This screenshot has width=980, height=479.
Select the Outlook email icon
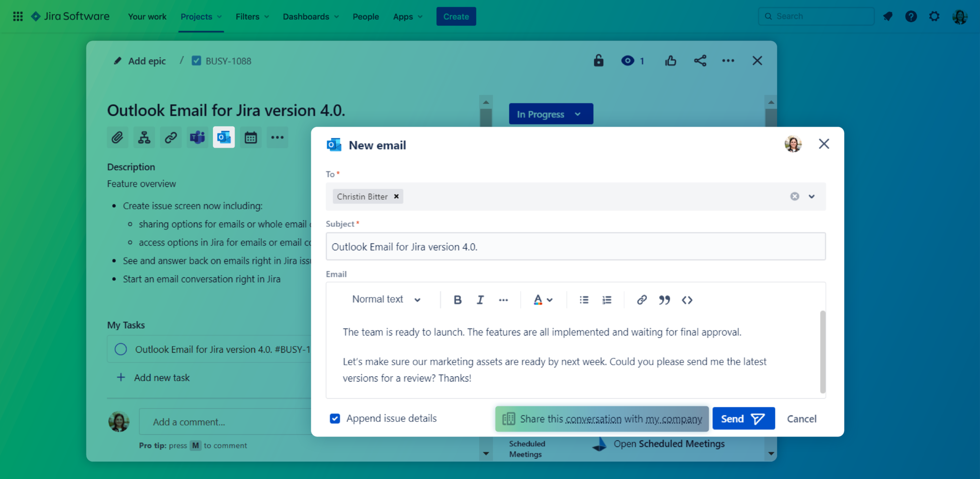click(223, 137)
